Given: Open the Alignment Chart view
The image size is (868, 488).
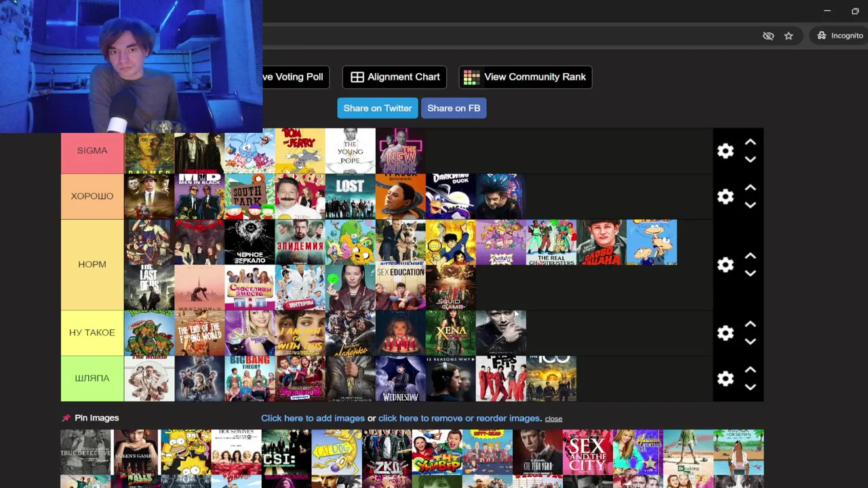Looking at the screenshot, I should tap(395, 77).
